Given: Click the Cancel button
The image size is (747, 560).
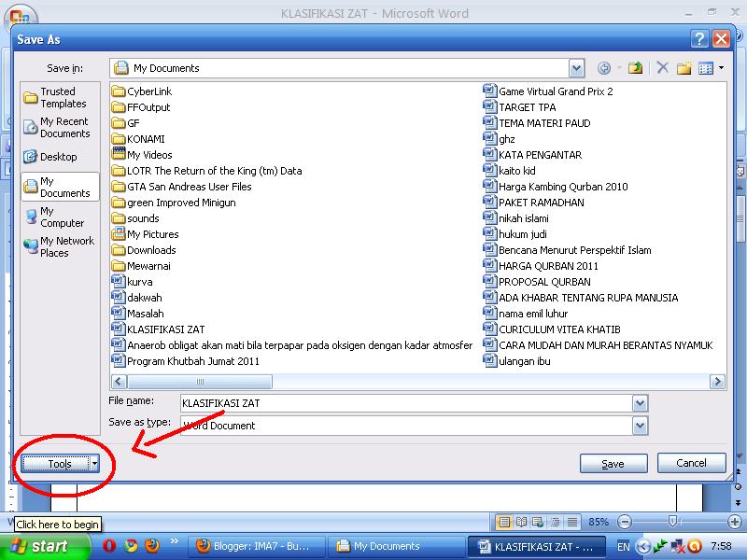Looking at the screenshot, I should click(x=691, y=463).
